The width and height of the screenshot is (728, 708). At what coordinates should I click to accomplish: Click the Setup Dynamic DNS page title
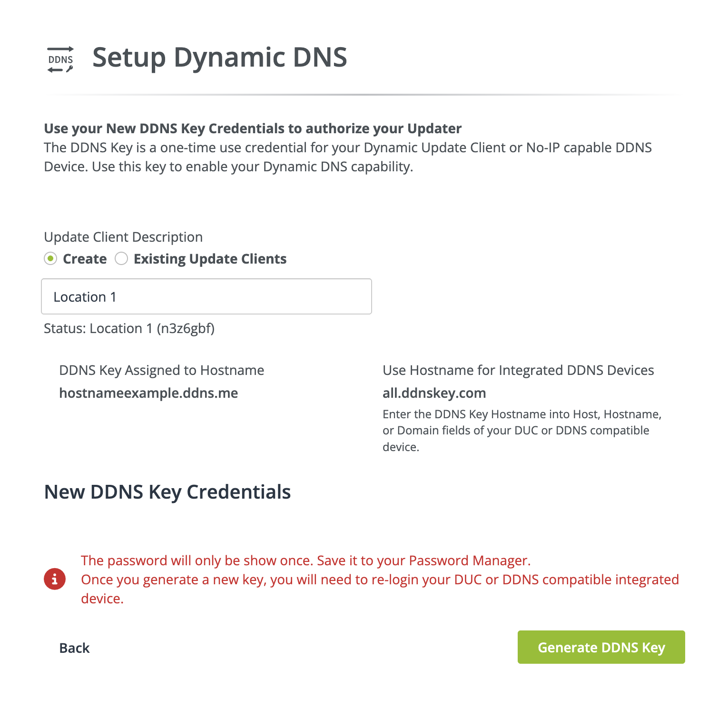click(x=219, y=58)
